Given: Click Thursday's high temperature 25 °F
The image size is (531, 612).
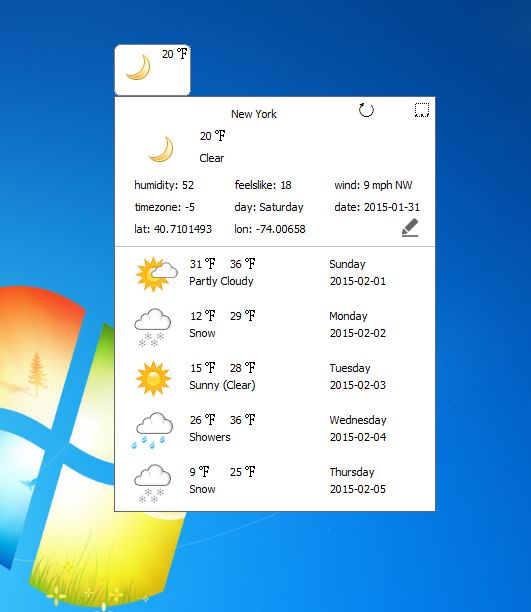Looking at the screenshot, I should coord(242,471).
